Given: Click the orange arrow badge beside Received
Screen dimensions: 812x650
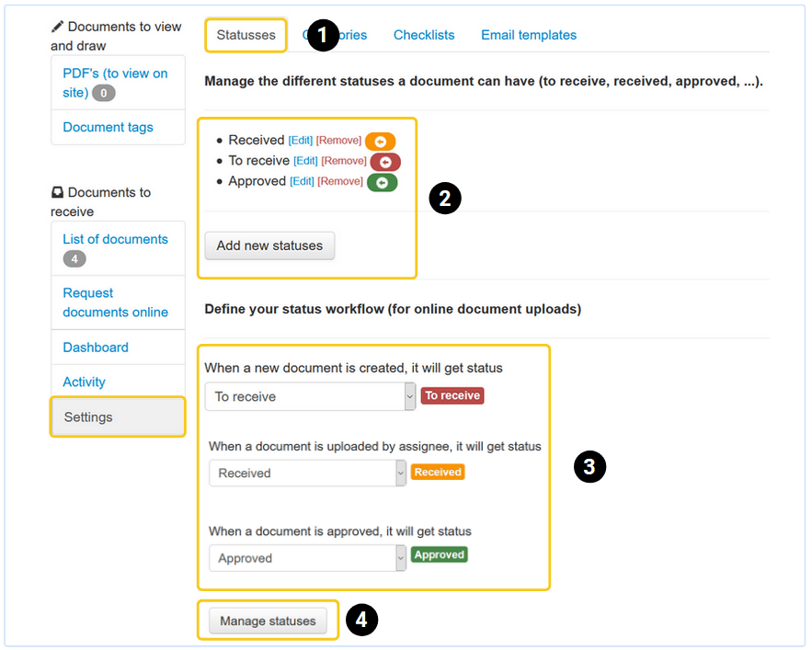Looking at the screenshot, I should (x=380, y=142).
